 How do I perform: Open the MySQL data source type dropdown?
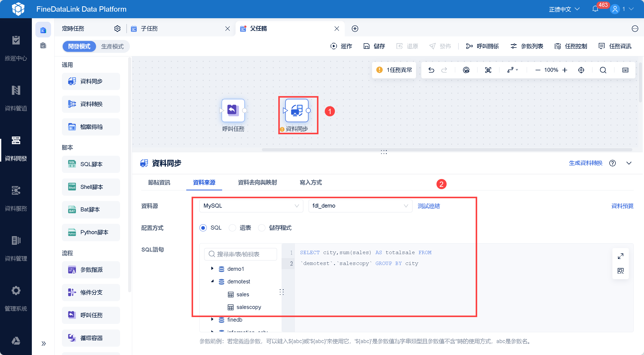[251, 206]
